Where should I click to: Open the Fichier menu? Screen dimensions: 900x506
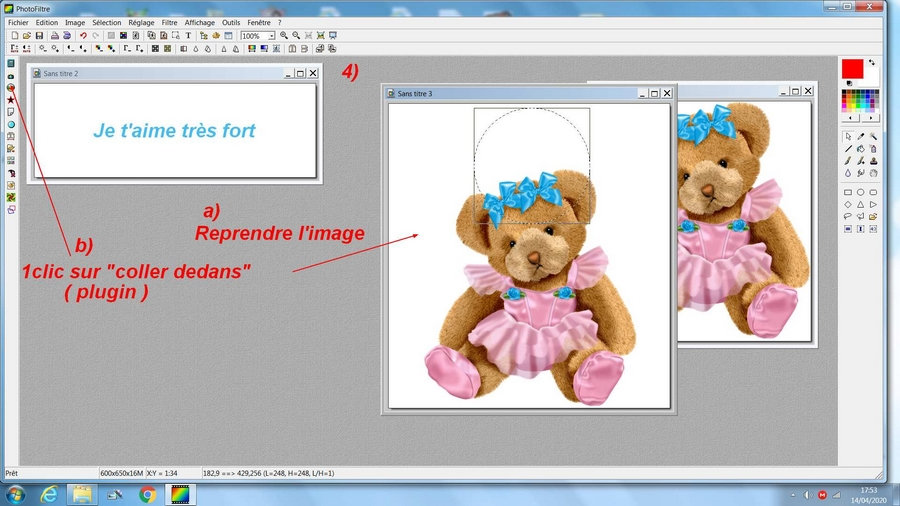(x=18, y=22)
